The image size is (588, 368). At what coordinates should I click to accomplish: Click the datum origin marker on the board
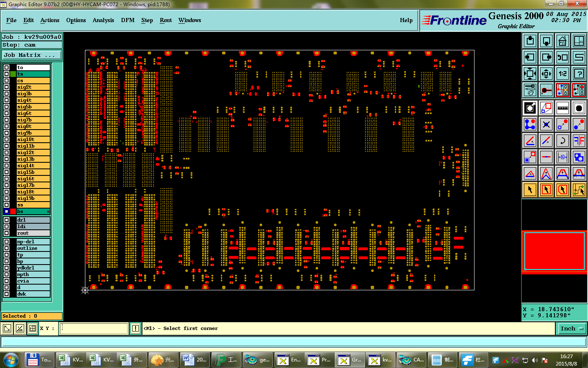(85, 290)
